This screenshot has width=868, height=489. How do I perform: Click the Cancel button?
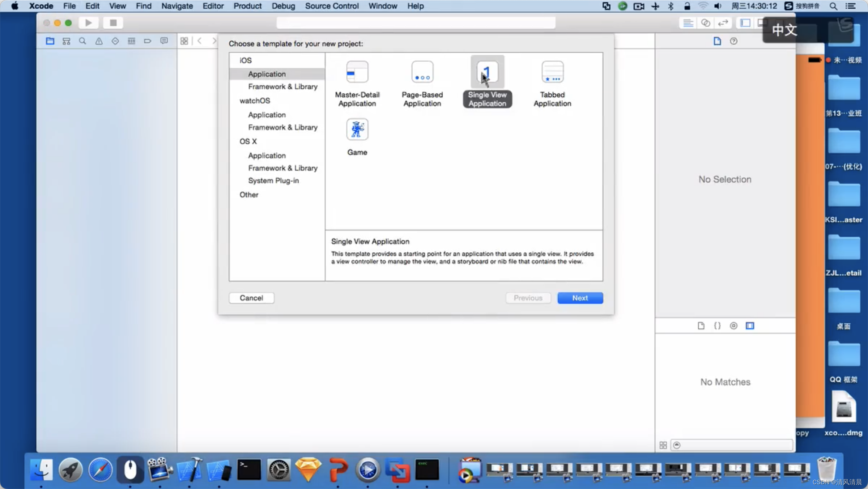click(x=251, y=298)
